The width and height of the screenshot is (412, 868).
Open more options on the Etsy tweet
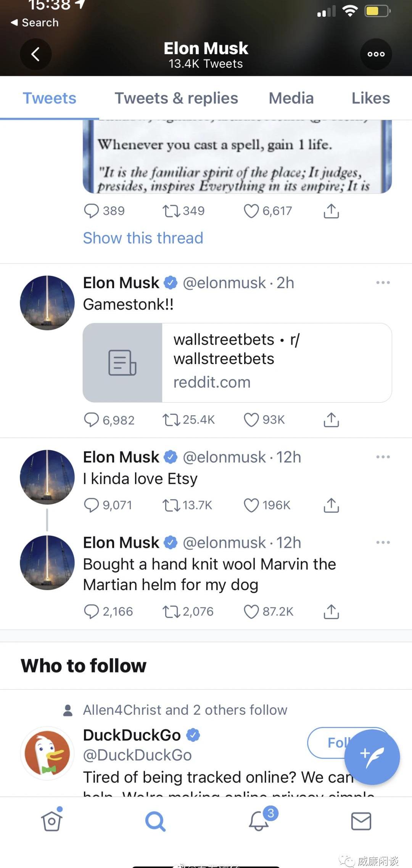click(383, 457)
